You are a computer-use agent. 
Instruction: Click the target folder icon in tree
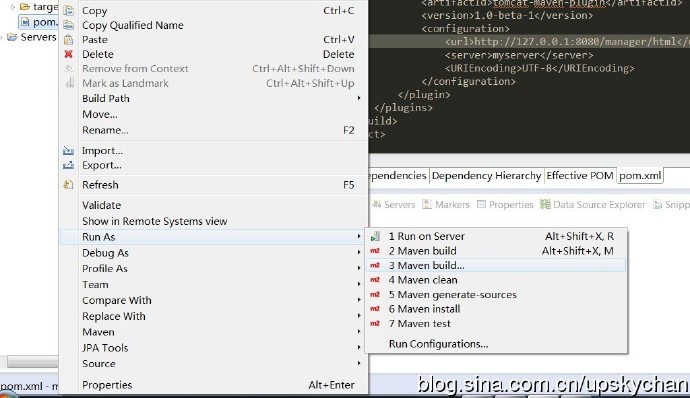25,7
